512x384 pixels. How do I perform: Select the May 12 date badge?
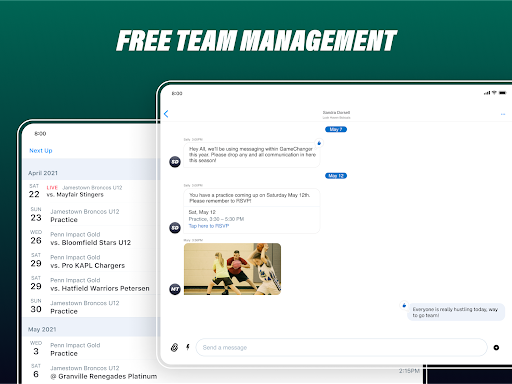click(336, 176)
